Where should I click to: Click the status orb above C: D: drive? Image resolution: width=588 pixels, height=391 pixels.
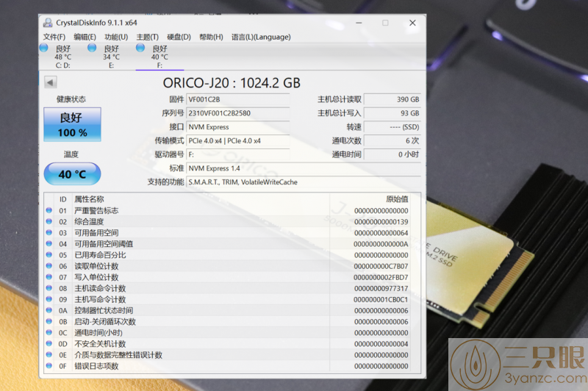pos(44,48)
